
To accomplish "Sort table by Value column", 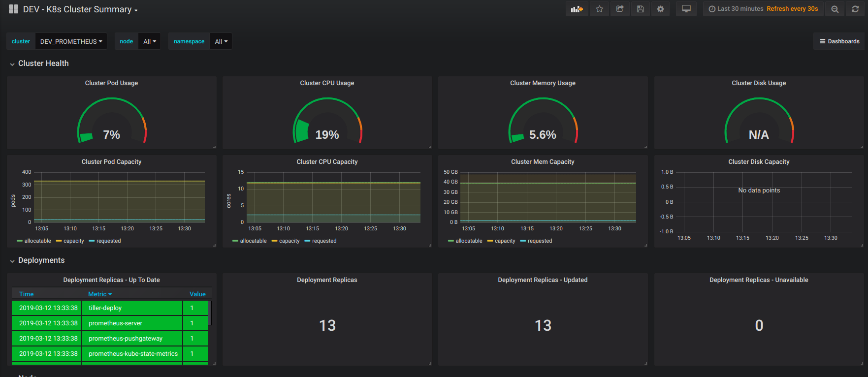I will tap(197, 294).
